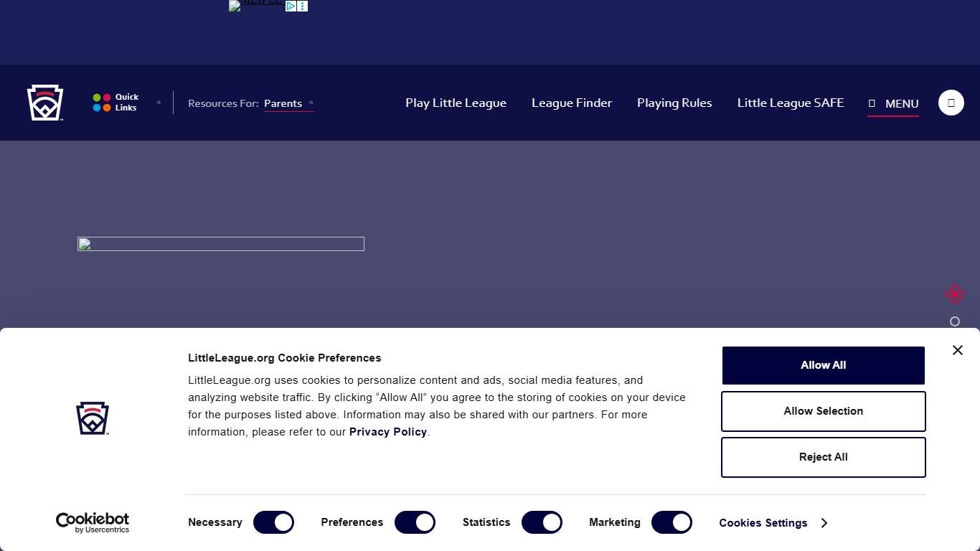
Task: Open the main MENU
Action: pyautogui.click(x=893, y=103)
